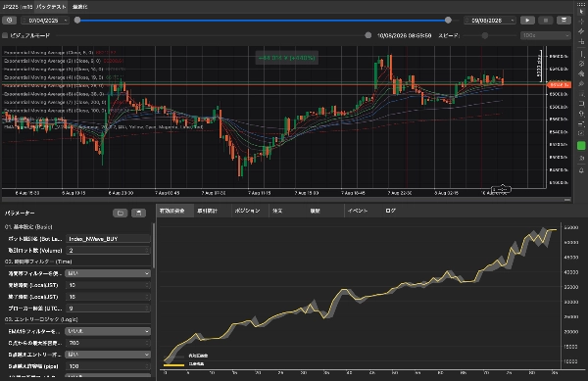Viewport: 588px width, 381px height.
Task: Select the crosshair tool below the pointer
Action: pyautogui.click(x=581, y=22)
